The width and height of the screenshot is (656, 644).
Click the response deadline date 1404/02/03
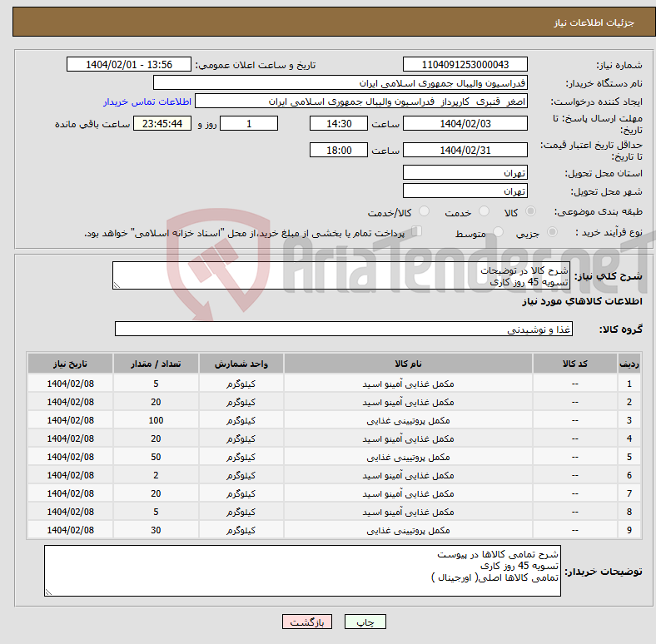click(465, 123)
